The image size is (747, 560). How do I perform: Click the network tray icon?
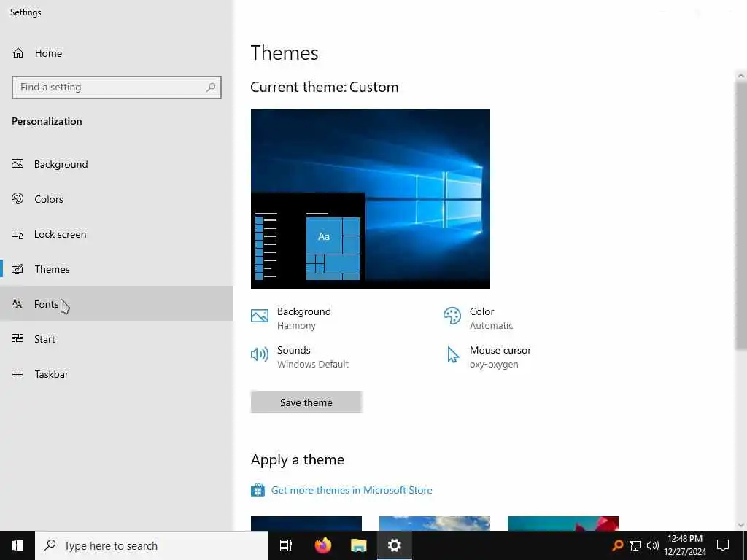coord(635,545)
